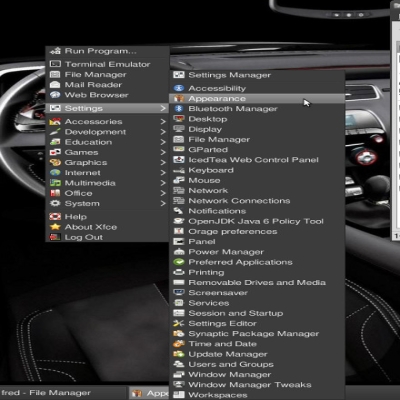Expand the Internet submenu arrow

point(163,173)
